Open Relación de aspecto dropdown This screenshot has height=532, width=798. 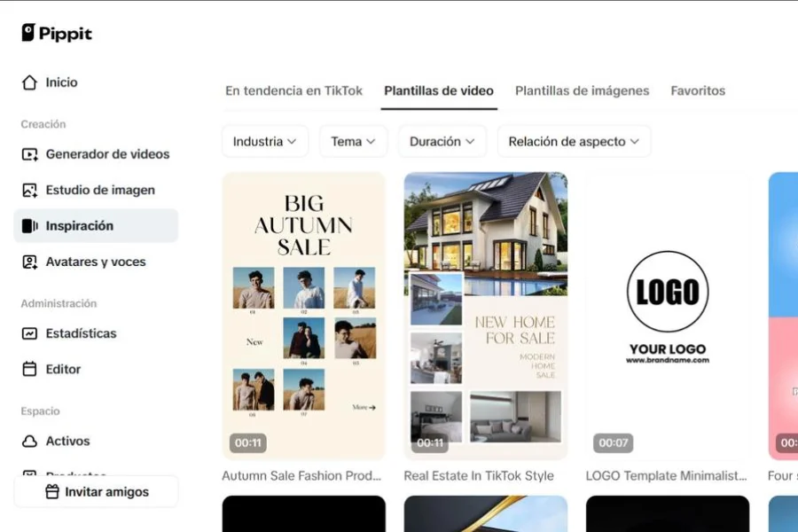coord(574,142)
